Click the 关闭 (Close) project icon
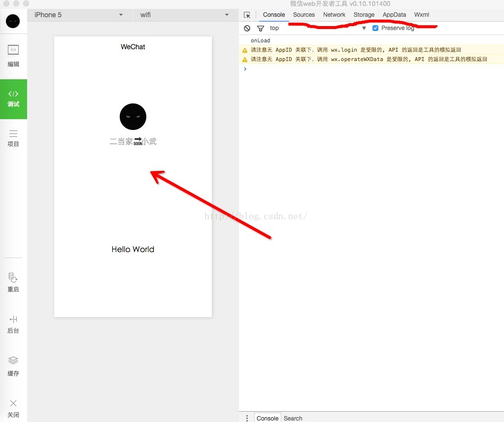504x422 pixels. pos(13,408)
